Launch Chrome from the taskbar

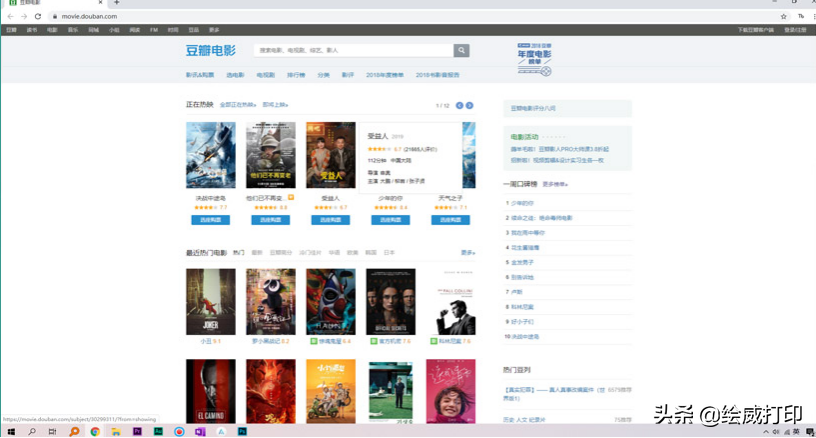(95, 432)
